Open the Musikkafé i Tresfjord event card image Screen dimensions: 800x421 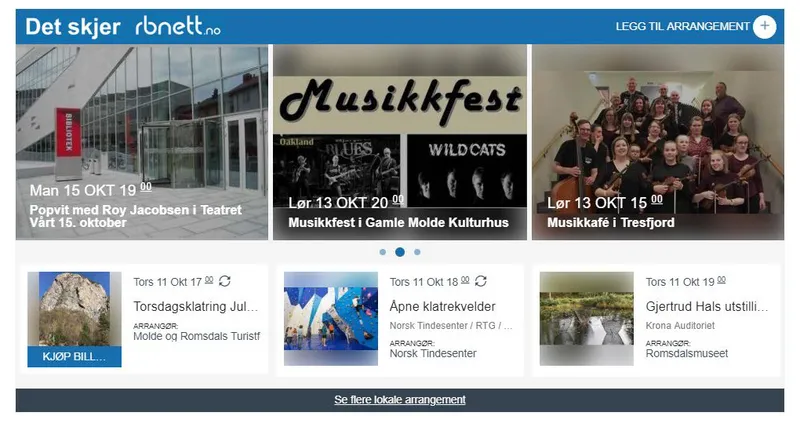point(658,142)
